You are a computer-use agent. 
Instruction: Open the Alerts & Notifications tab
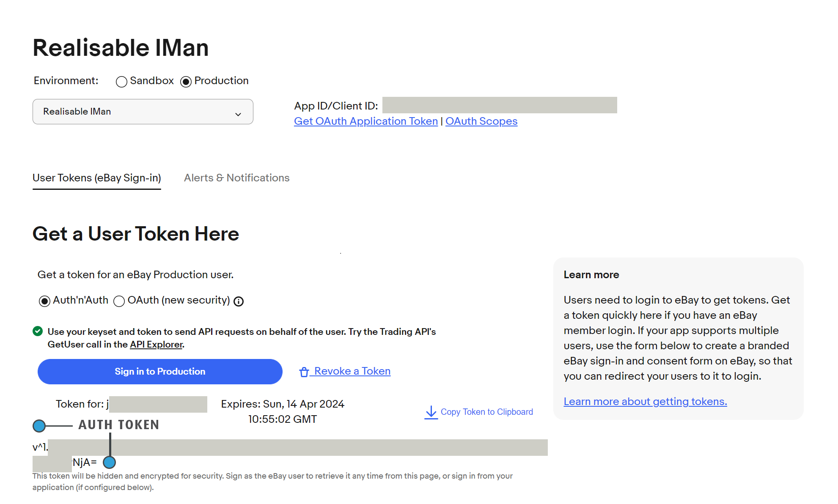click(x=236, y=178)
